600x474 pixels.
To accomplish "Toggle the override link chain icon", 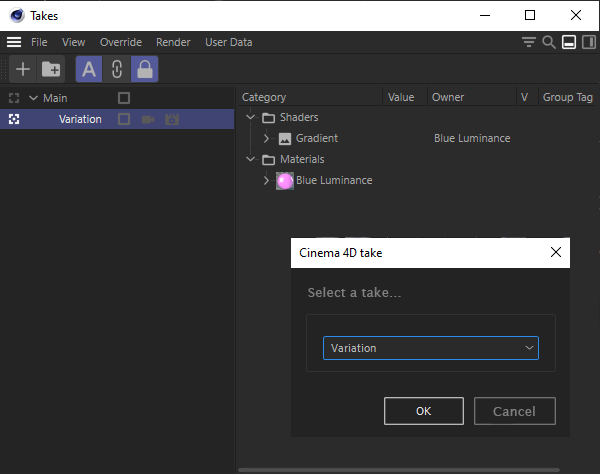I will (117, 69).
